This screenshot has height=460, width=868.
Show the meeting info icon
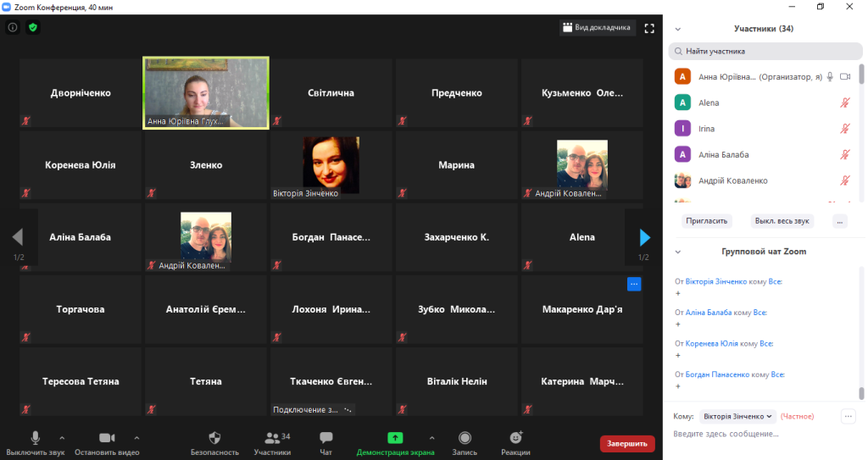click(13, 28)
